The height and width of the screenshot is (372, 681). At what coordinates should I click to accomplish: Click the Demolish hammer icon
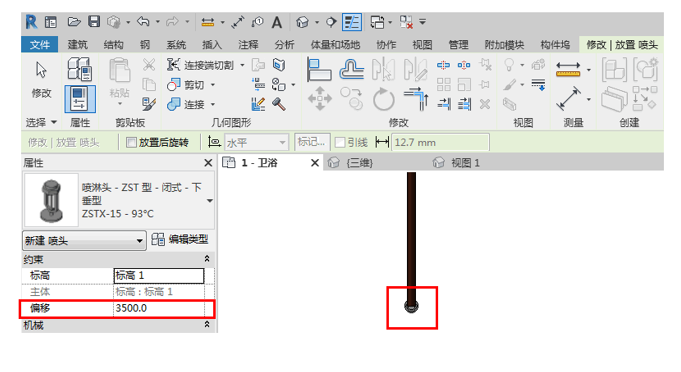tap(279, 104)
